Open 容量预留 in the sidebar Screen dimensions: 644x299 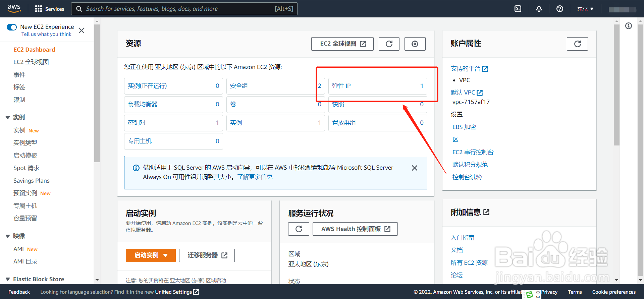[25, 218]
